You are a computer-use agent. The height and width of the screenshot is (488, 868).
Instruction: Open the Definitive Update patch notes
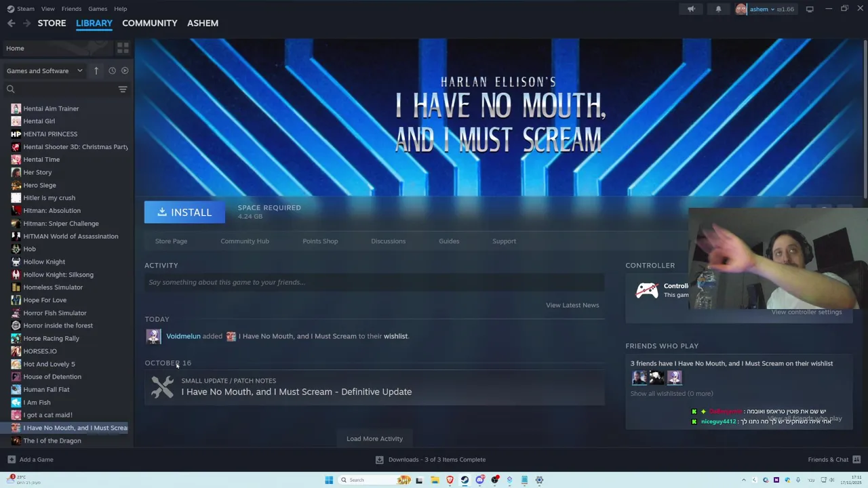point(296,392)
